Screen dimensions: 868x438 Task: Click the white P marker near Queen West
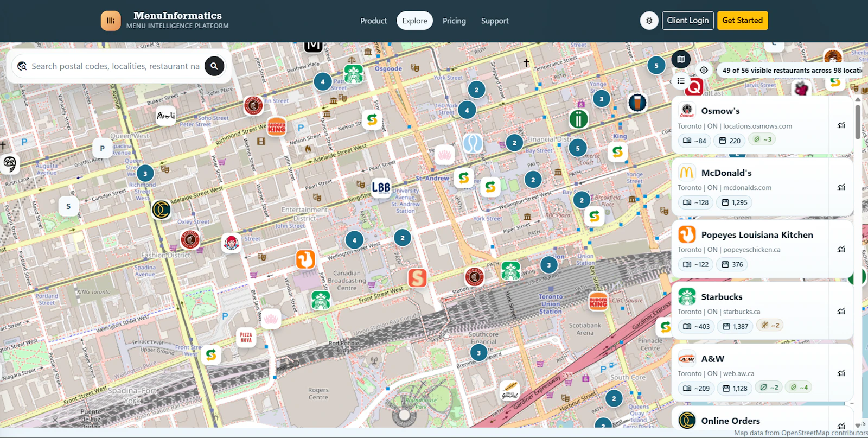[x=102, y=148]
